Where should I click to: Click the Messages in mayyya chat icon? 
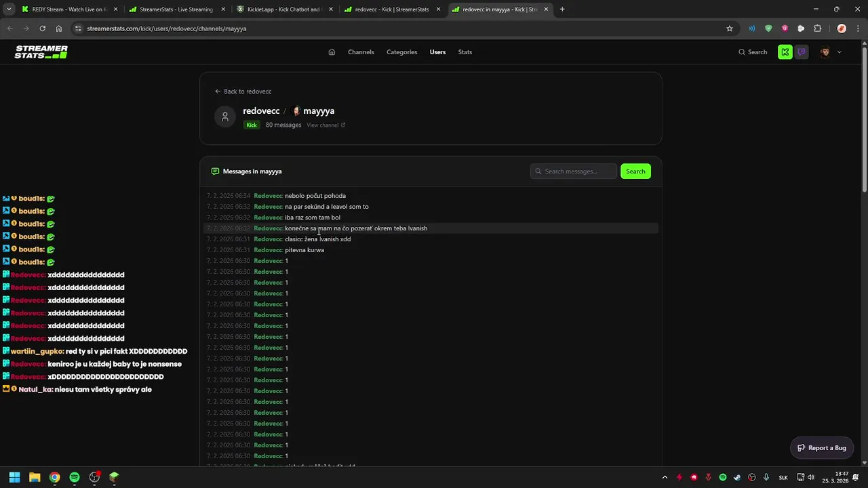click(x=215, y=171)
